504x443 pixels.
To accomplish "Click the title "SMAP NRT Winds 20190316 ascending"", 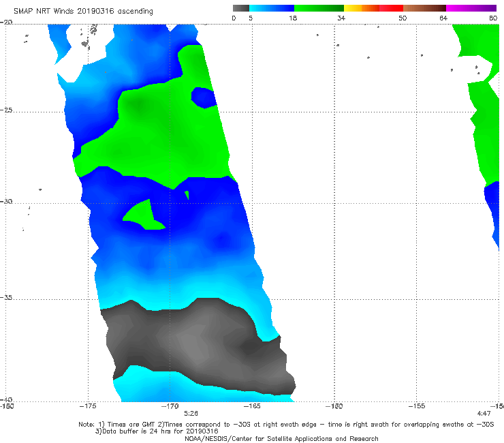I will [x=83, y=11].
